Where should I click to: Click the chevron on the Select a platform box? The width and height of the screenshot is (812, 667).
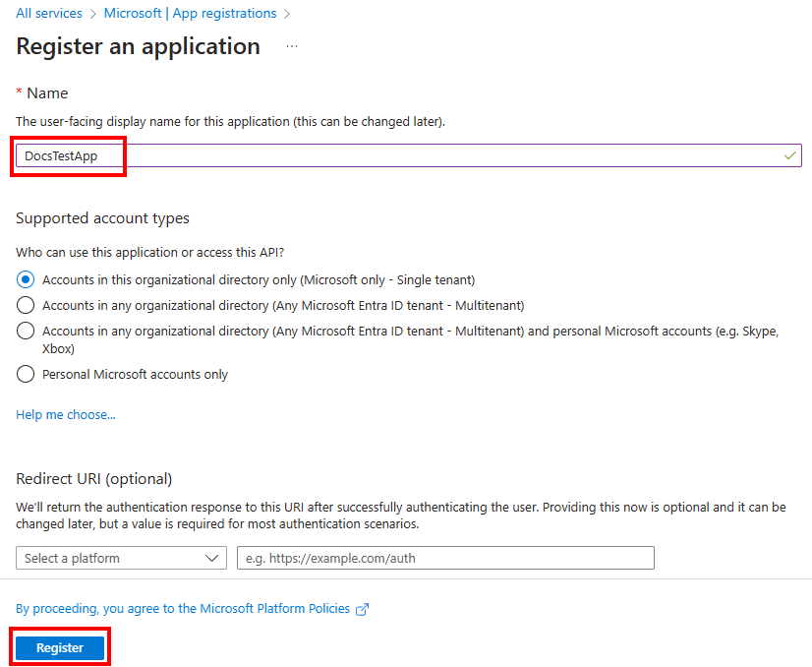pos(211,558)
